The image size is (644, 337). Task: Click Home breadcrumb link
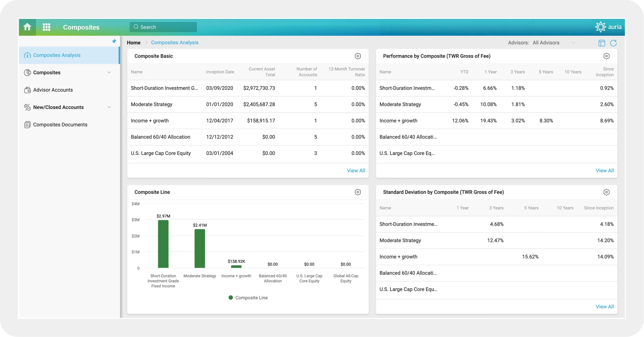[x=134, y=43]
